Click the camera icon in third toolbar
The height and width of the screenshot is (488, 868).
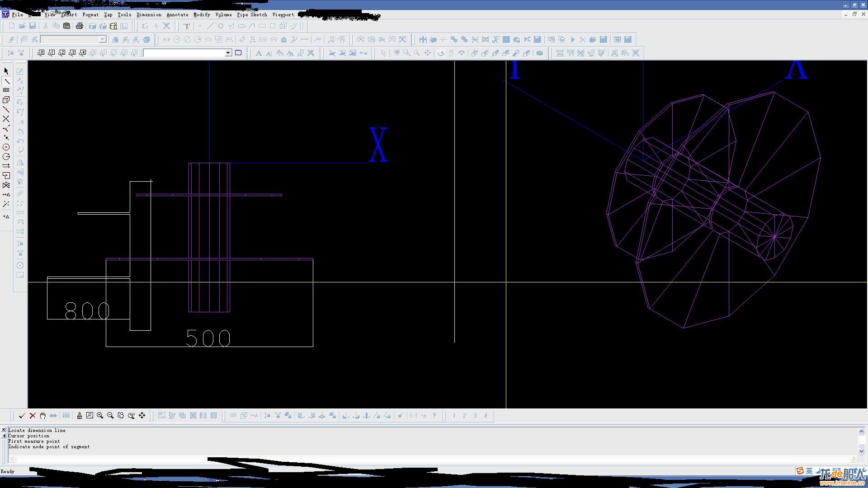(x=540, y=53)
